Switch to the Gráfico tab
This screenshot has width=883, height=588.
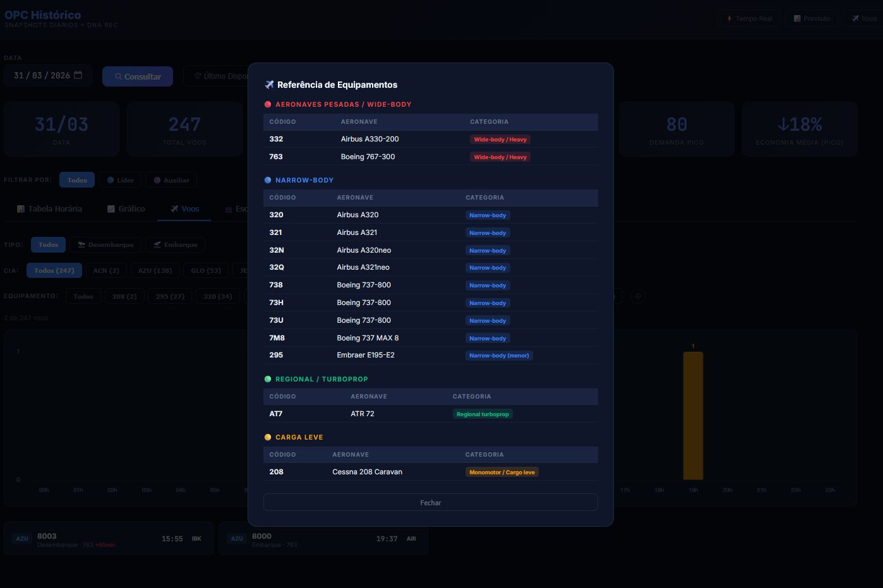click(x=126, y=208)
